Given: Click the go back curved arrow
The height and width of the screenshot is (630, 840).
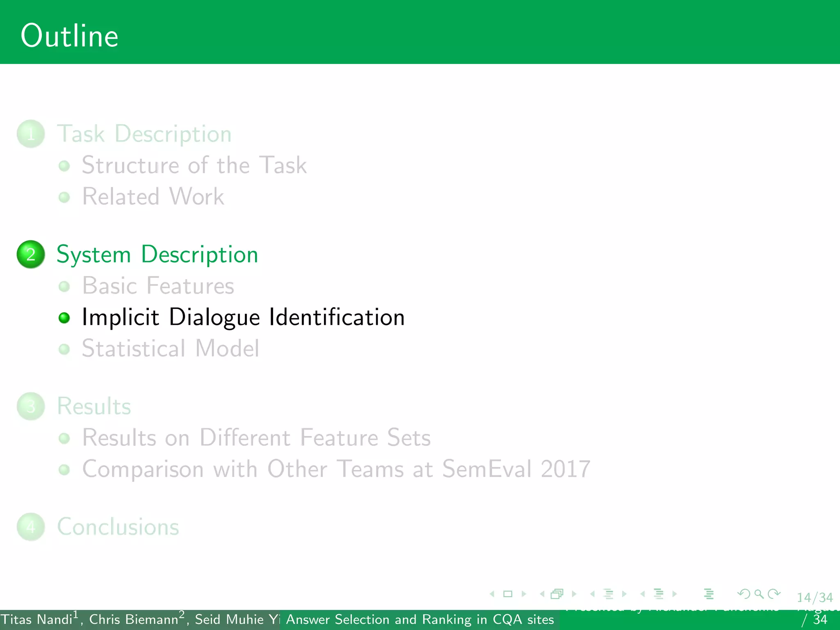Looking at the screenshot, I should (x=744, y=594).
